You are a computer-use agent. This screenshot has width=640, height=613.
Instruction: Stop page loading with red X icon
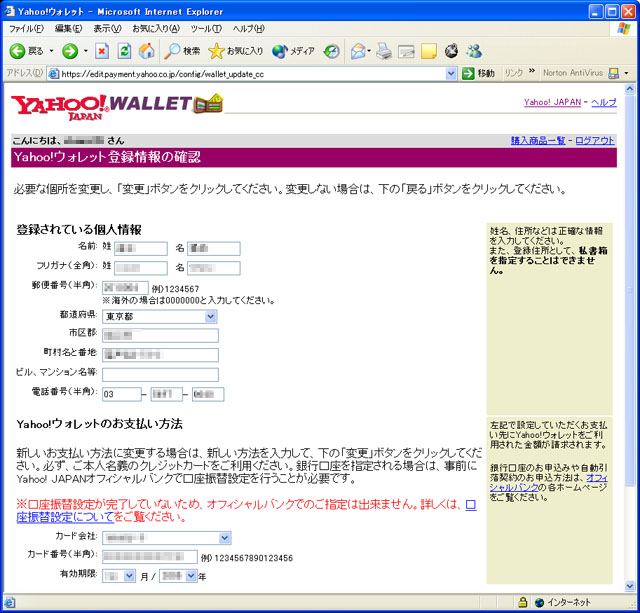pyautogui.click(x=102, y=51)
